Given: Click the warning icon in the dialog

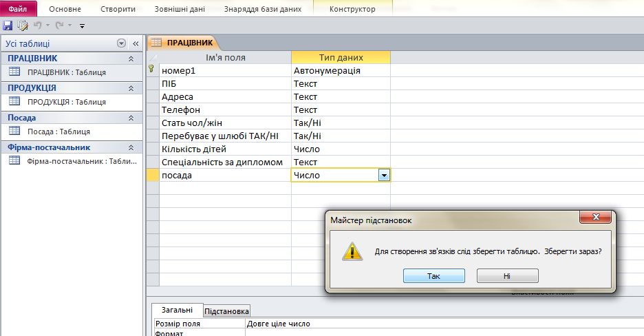Looking at the screenshot, I should coord(352,251).
